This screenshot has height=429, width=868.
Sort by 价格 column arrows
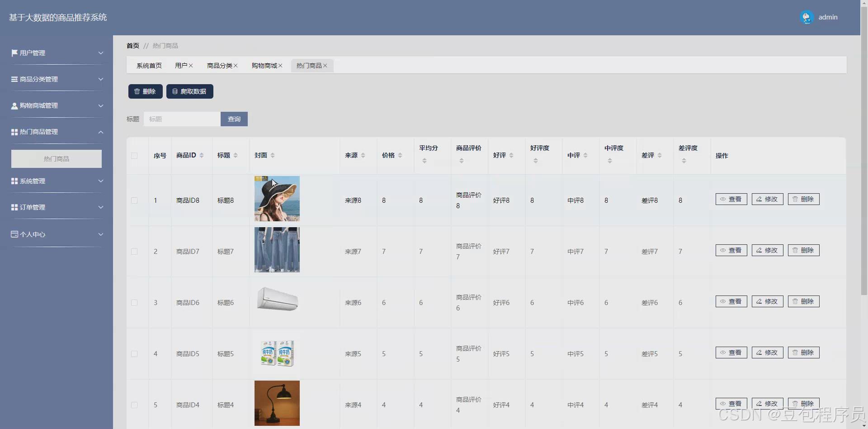click(400, 155)
